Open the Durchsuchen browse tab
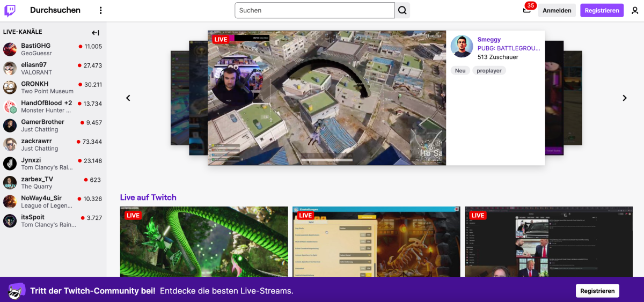This screenshot has height=302, width=644. tap(55, 10)
